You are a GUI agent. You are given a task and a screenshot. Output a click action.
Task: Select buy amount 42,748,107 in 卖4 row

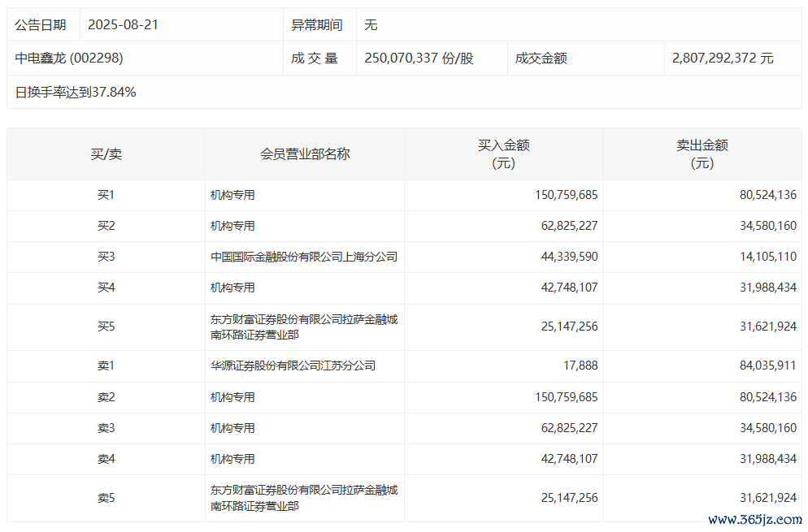pyautogui.click(x=569, y=460)
